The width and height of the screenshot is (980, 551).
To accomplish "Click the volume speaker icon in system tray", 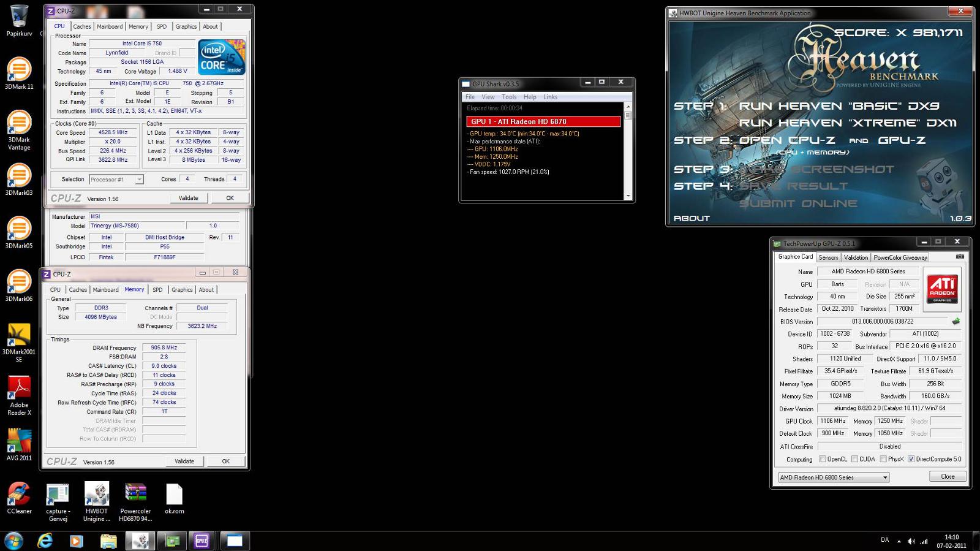I will pyautogui.click(x=911, y=541).
